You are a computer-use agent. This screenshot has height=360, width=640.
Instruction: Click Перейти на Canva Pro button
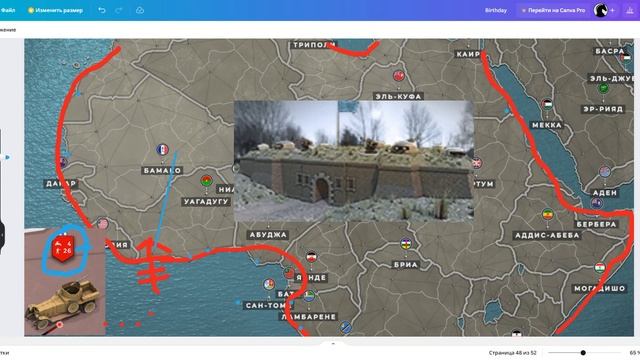553,10
